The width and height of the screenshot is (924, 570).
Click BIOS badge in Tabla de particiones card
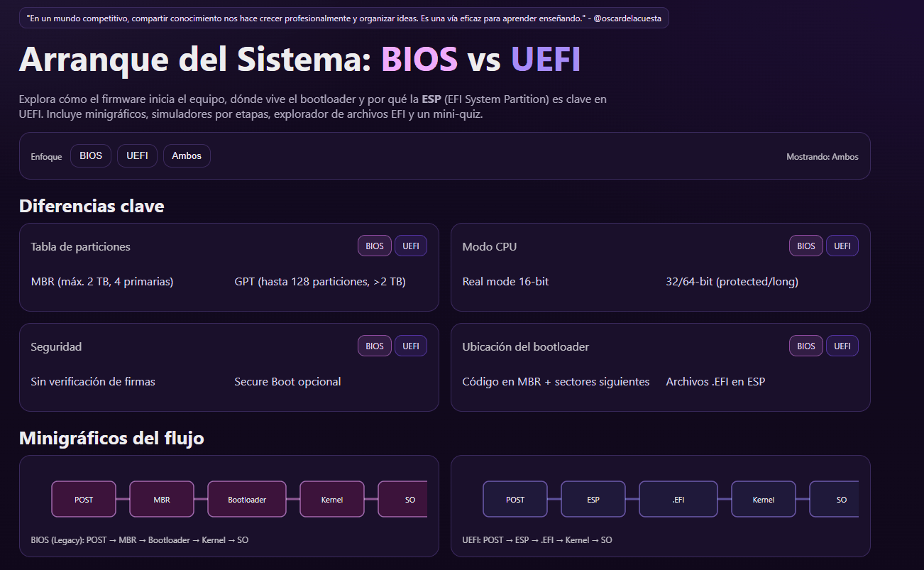pos(375,246)
